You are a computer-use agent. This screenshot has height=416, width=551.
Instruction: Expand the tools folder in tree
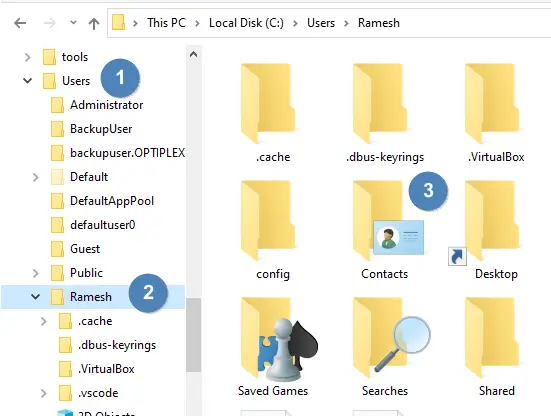[x=27, y=57]
